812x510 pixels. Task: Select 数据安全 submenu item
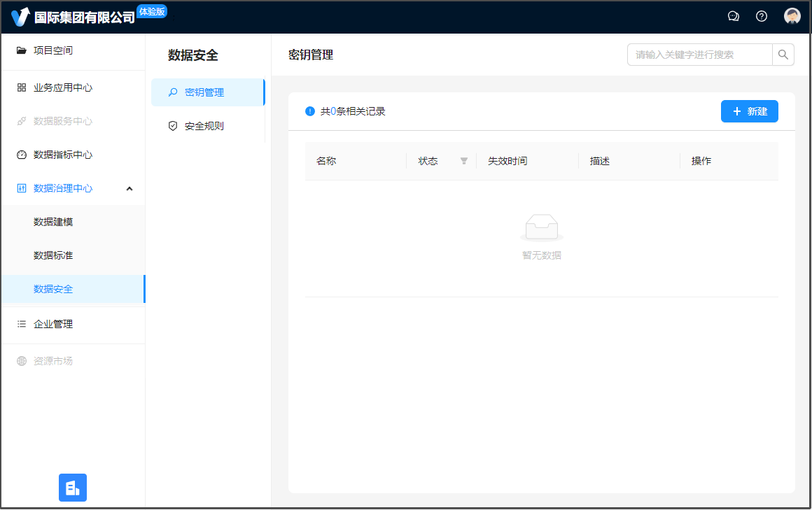tap(53, 289)
